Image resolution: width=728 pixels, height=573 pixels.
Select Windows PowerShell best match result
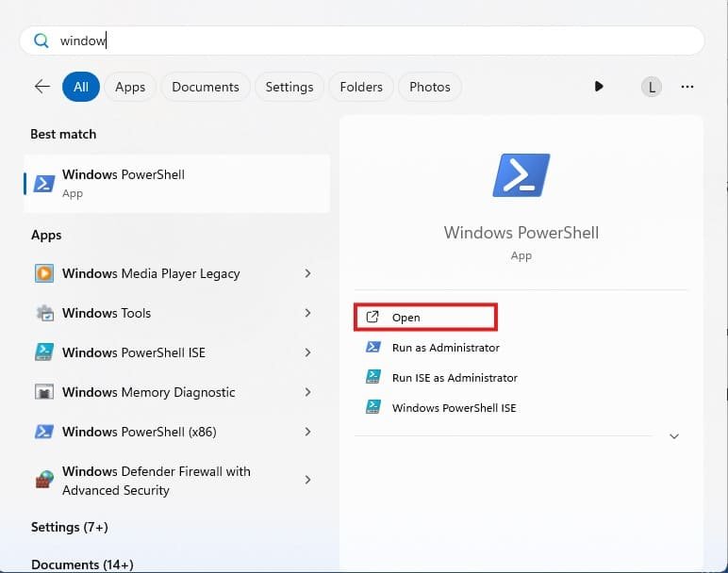(177, 184)
